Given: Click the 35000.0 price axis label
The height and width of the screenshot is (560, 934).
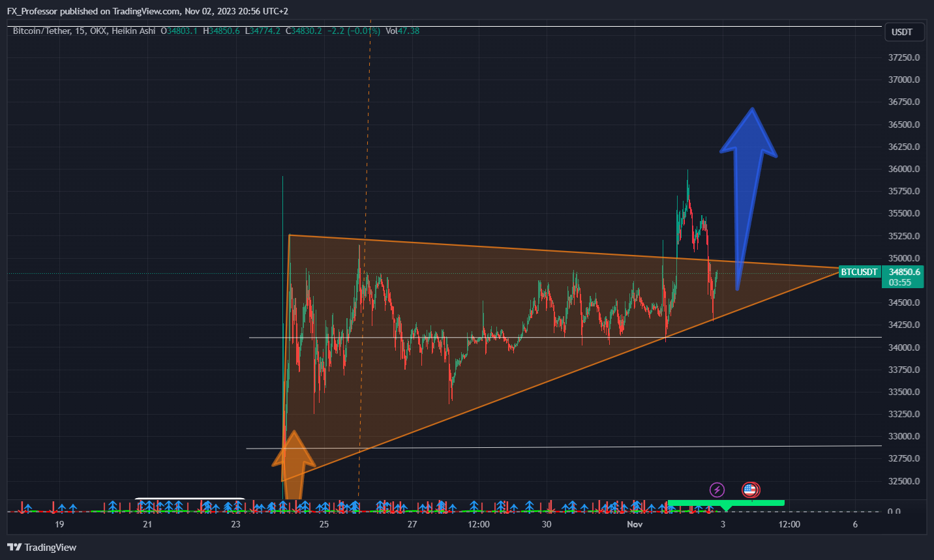Looking at the screenshot, I should [904, 258].
